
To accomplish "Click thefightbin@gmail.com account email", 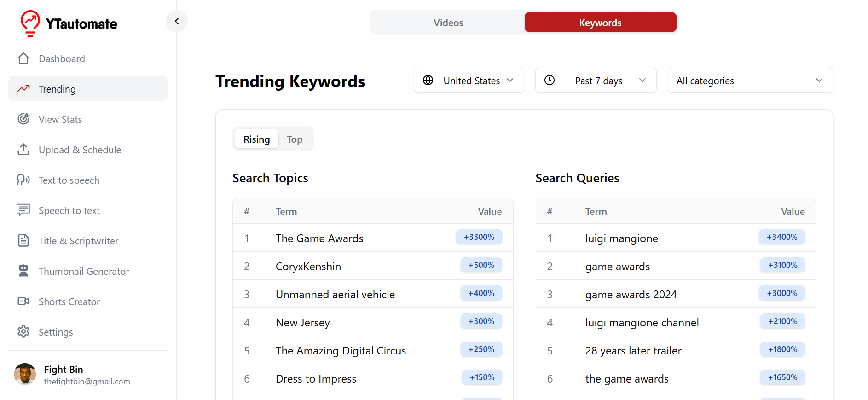I will click(87, 381).
